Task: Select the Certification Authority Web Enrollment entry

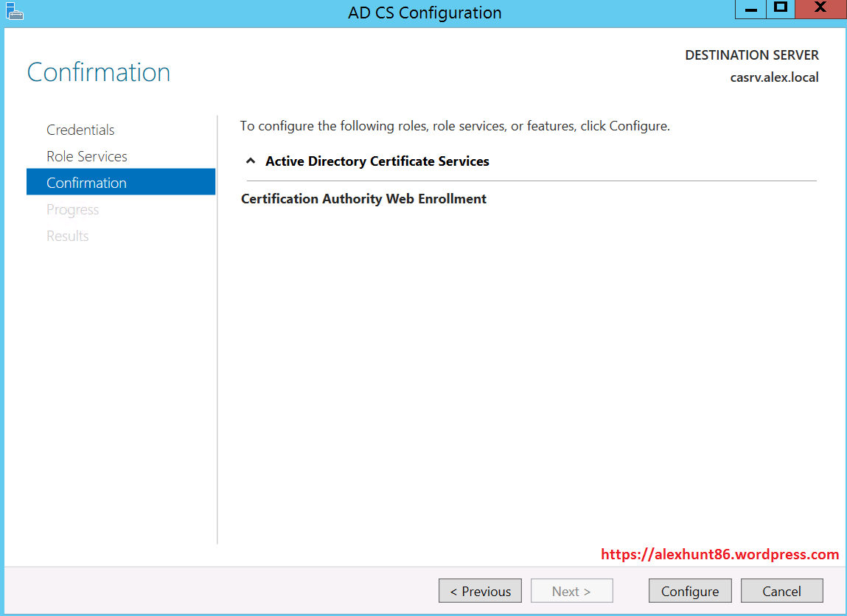Action: pyautogui.click(x=363, y=199)
